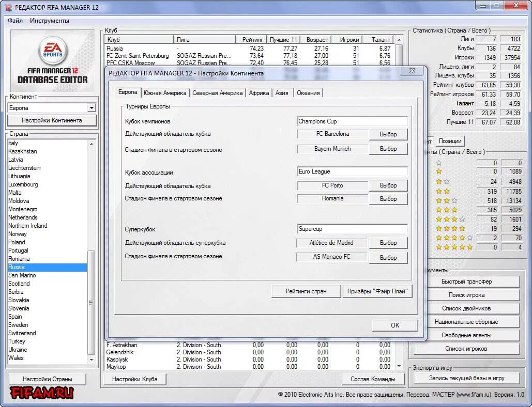The width and height of the screenshot is (532, 407).
Task: Click the Настройки Континента button
Action: [52, 120]
